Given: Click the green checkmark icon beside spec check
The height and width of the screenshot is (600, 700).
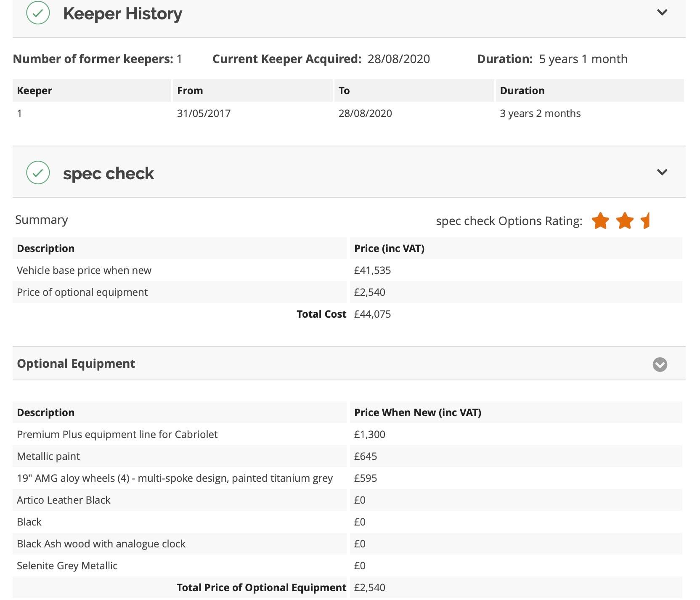Looking at the screenshot, I should click(x=38, y=173).
